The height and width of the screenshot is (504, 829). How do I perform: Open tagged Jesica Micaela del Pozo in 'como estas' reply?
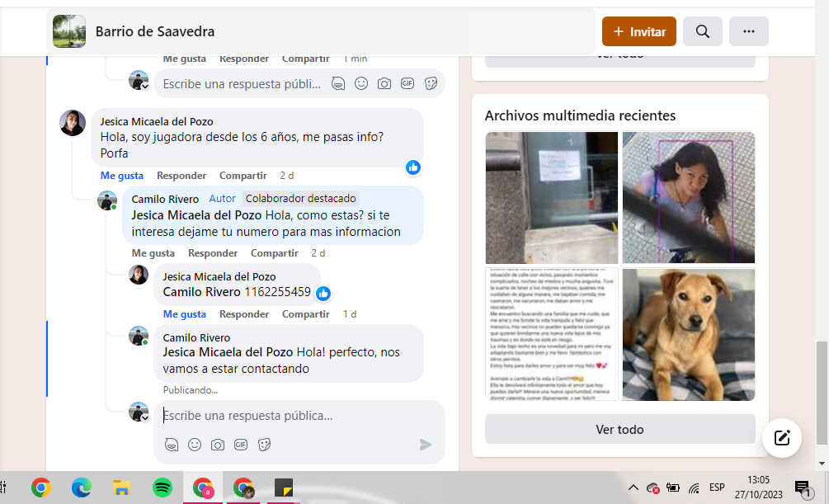click(196, 215)
